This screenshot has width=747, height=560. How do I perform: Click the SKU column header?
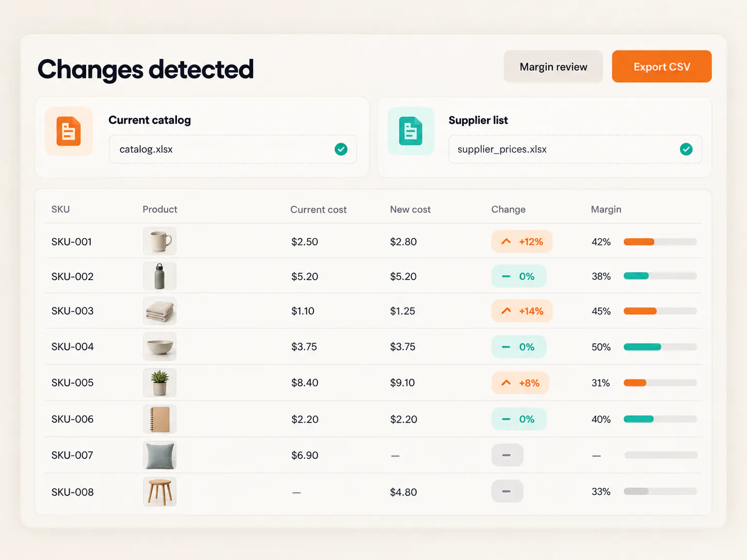[60, 209]
